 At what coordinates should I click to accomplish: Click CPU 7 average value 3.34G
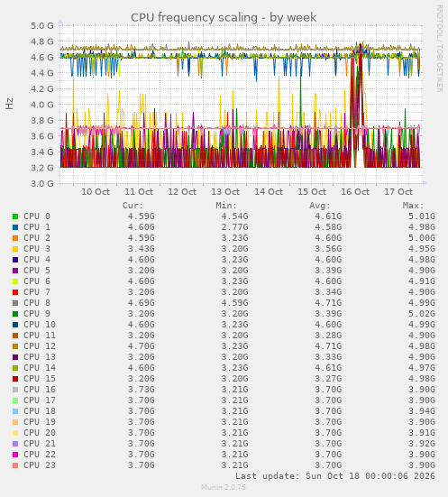pos(328,292)
